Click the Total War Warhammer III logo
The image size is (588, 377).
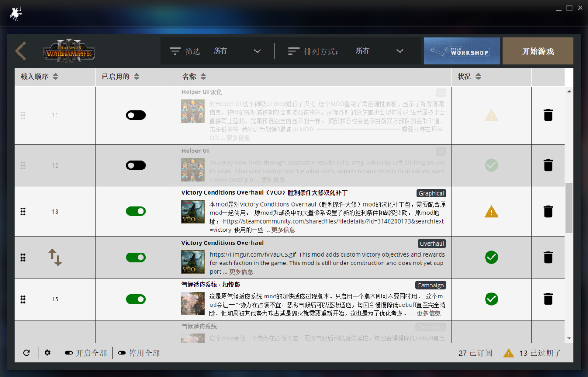tap(69, 51)
